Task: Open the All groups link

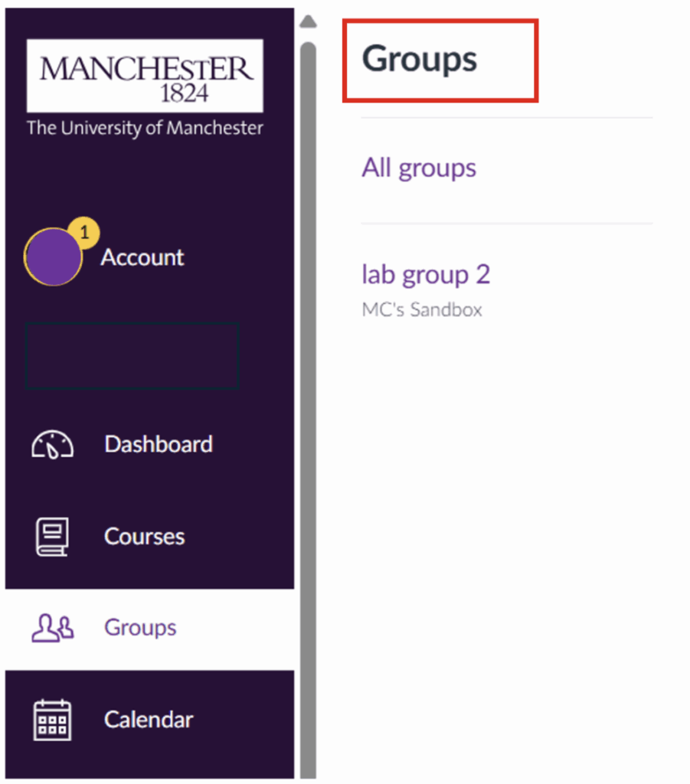Action: click(419, 168)
